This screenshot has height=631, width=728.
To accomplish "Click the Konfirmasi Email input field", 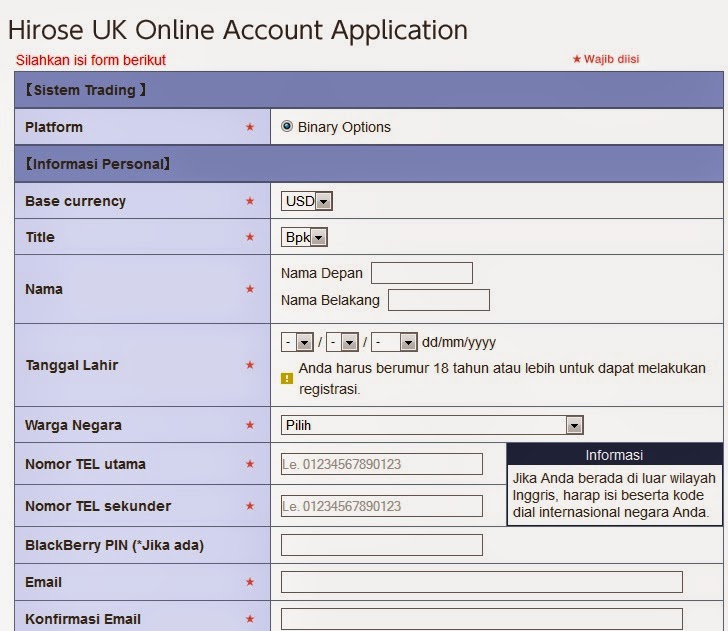I will click(482, 618).
